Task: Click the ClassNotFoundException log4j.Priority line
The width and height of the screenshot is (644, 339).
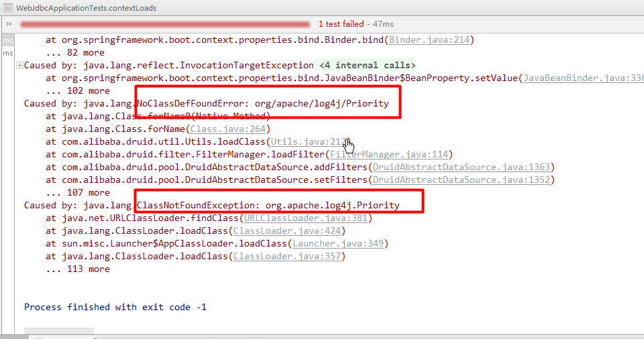Action: pyautogui.click(x=211, y=206)
